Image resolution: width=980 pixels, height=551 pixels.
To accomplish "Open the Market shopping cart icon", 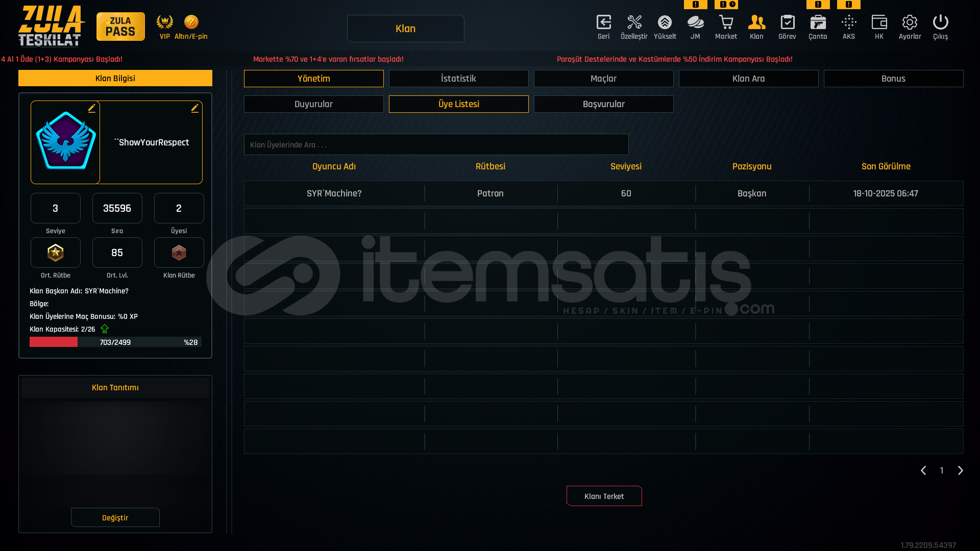I will click(x=726, y=23).
